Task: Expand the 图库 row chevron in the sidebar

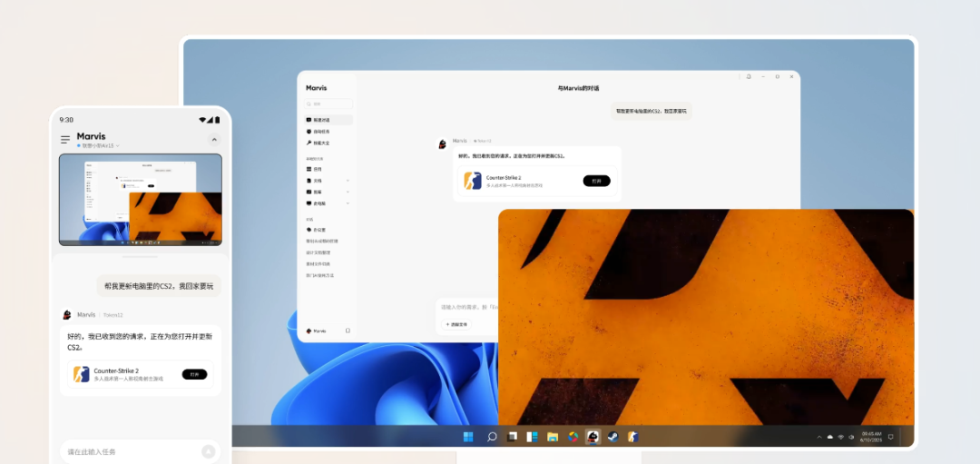Action: click(x=348, y=192)
